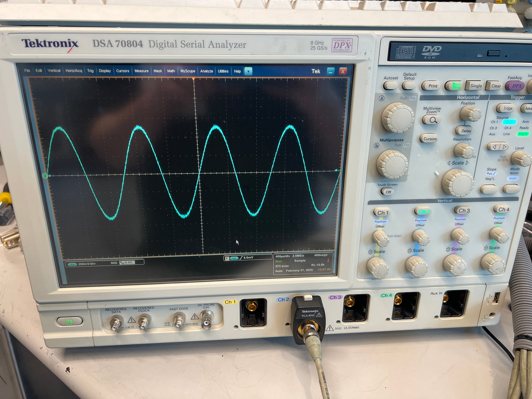Screen dimensions: 532x399
Task: Open the Vertical menu
Action: click(54, 71)
